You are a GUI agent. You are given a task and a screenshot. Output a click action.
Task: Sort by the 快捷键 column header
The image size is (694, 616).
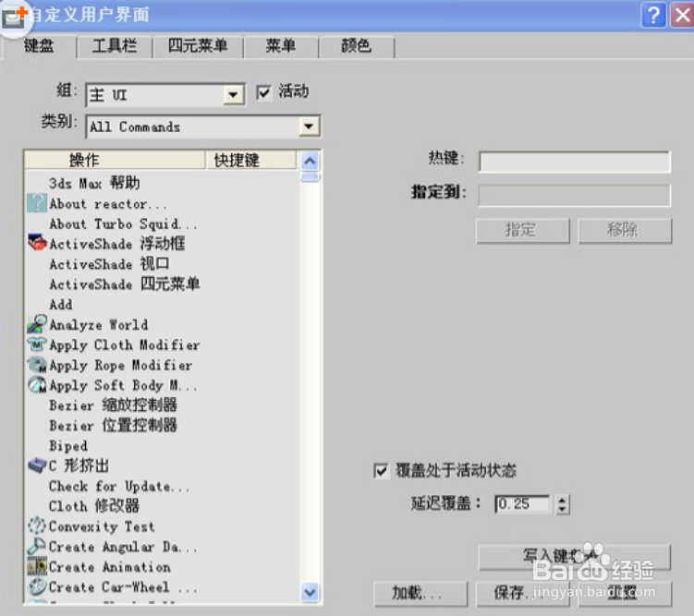[251, 160]
